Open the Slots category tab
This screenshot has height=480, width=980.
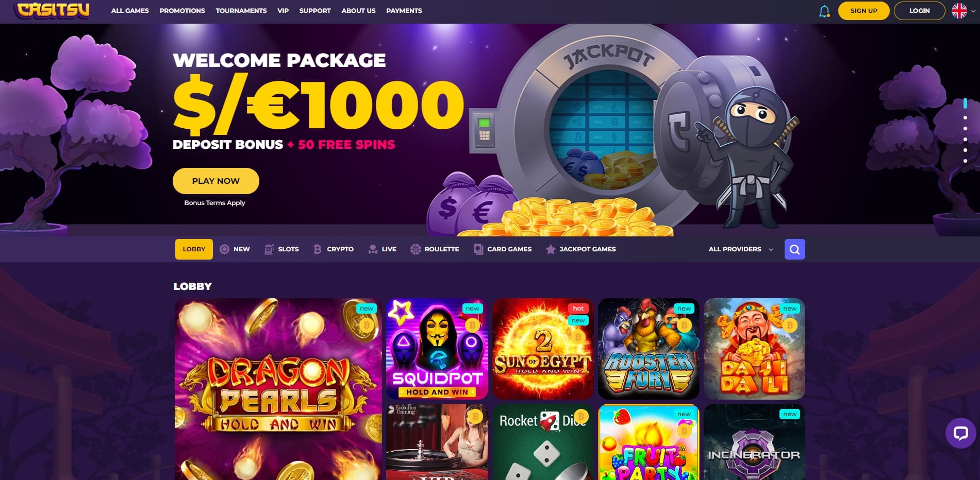coord(281,249)
